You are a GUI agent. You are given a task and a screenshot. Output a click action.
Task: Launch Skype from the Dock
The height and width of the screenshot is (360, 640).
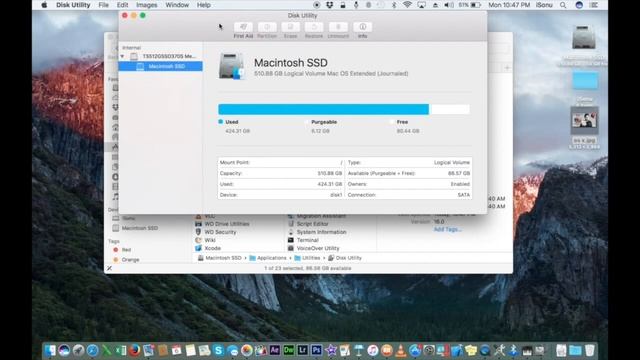(218, 350)
